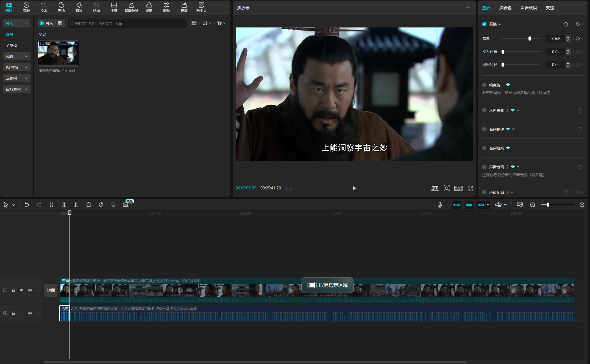590x364 pixels.
Task: Click the delete trash icon in timeline toolbar
Action: click(x=88, y=205)
